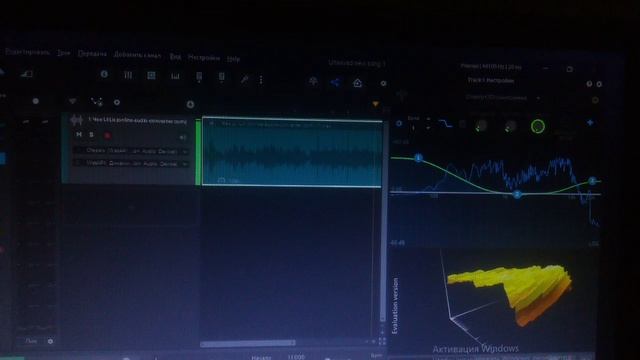Click the orange triangle marker on the timeline
The width and height of the screenshot is (640, 360).
(376, 104)
